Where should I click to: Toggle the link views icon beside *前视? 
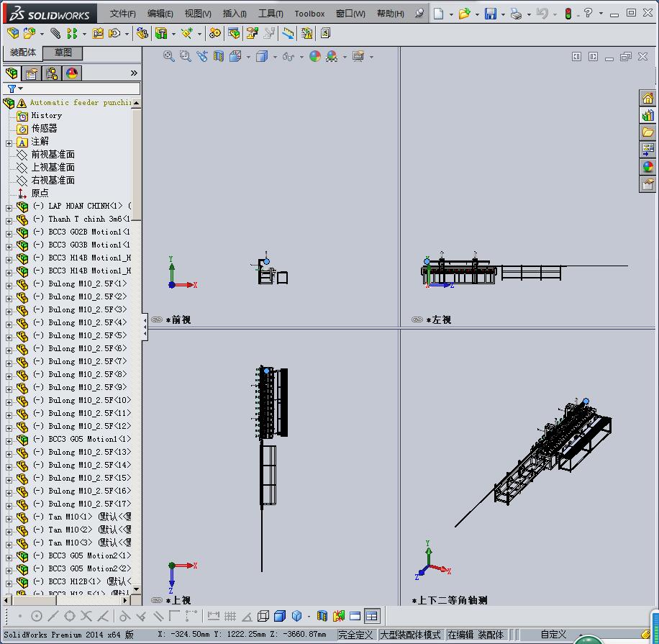coord(157,319)
